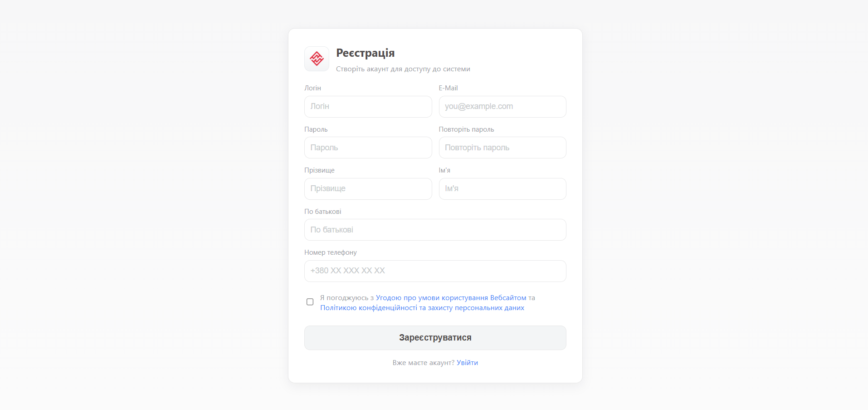Click the Повторіть пароль input box
This screenshot has height=410, width=868.
(502, 148)
